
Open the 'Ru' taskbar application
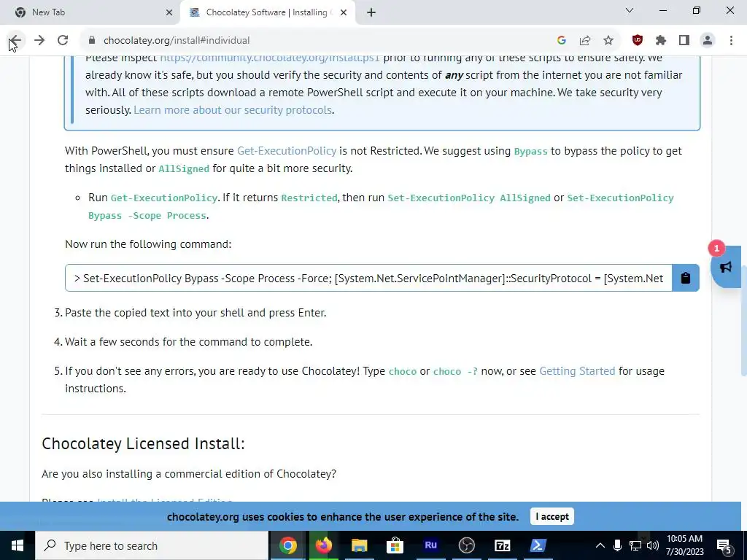point(430,545)
